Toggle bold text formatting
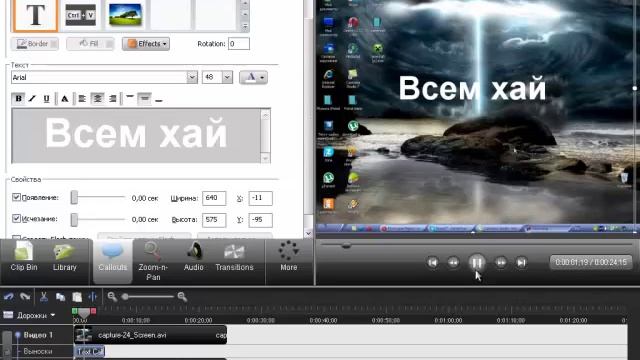 click(x=18, y=98)
